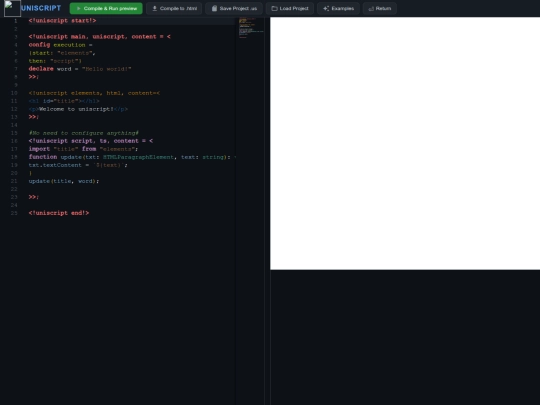Click the UNISCRIPT title text
540x405 pixels.
41,8
